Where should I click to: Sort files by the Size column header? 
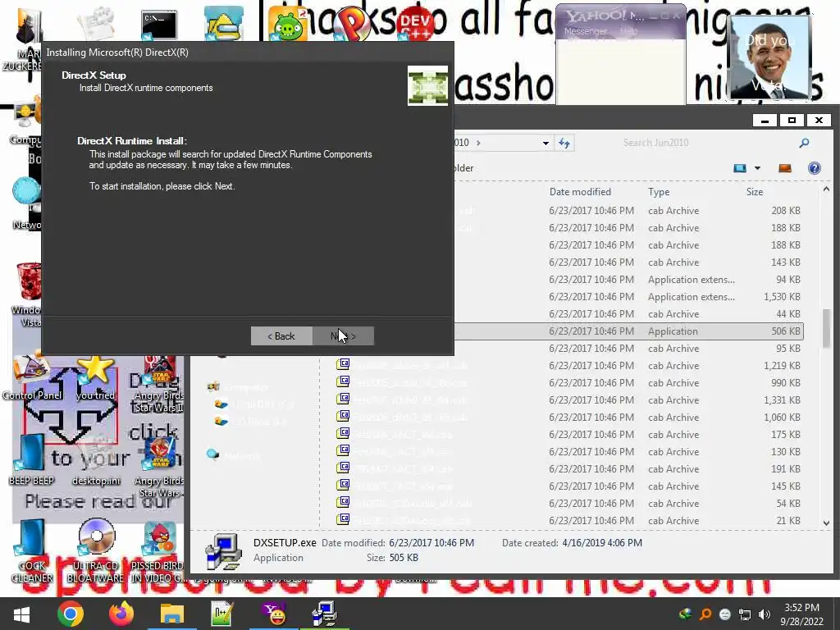[755, 192]
